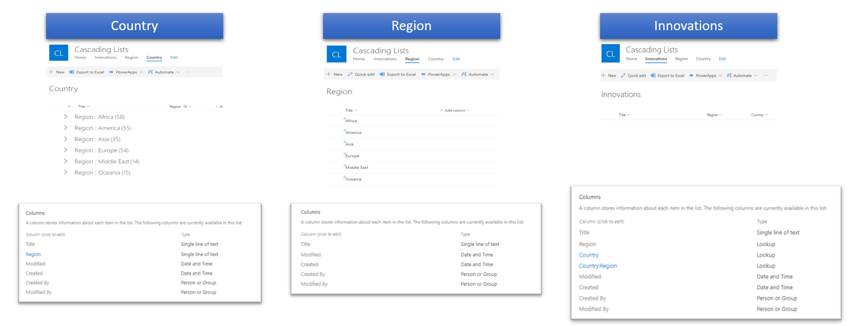The height and width of the screenshot is (326, 868).
Task: Click the Edit link in the Country list navigation
Action: (174, 57)
